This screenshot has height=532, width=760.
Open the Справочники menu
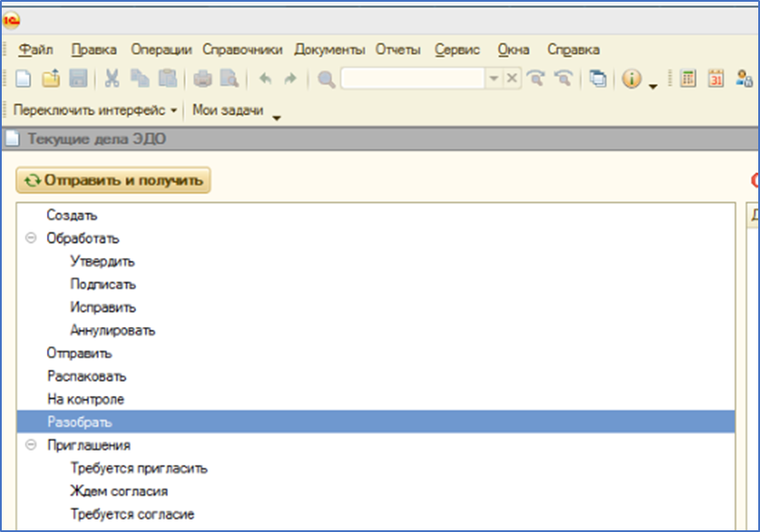[x=242, y=49]
